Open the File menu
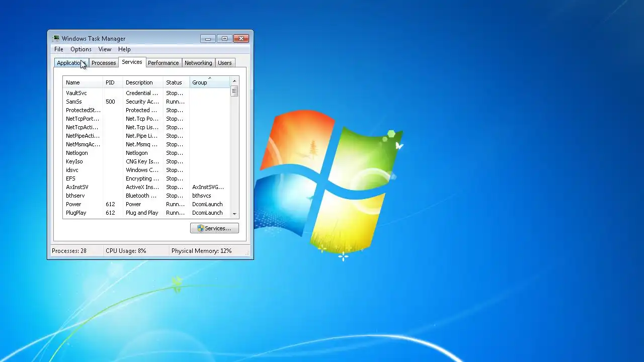This screenshot has height=362, width=644. [59, 49]
